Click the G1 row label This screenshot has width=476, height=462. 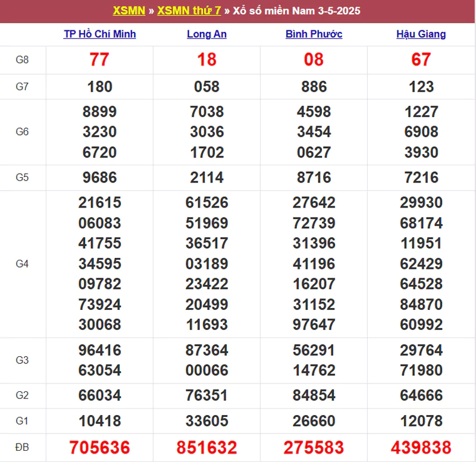coord(22,421)
